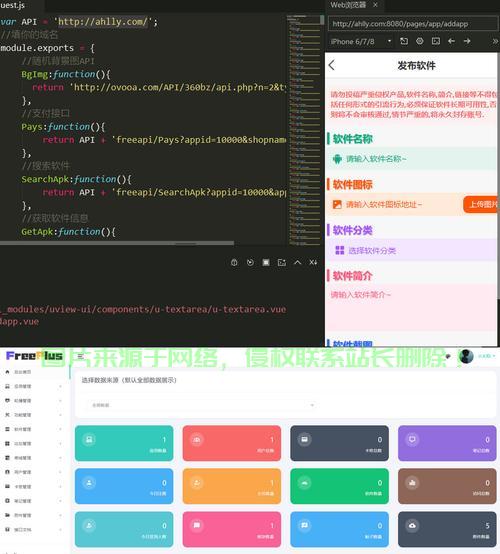Click the user avatar in admin header

point(466,356)
